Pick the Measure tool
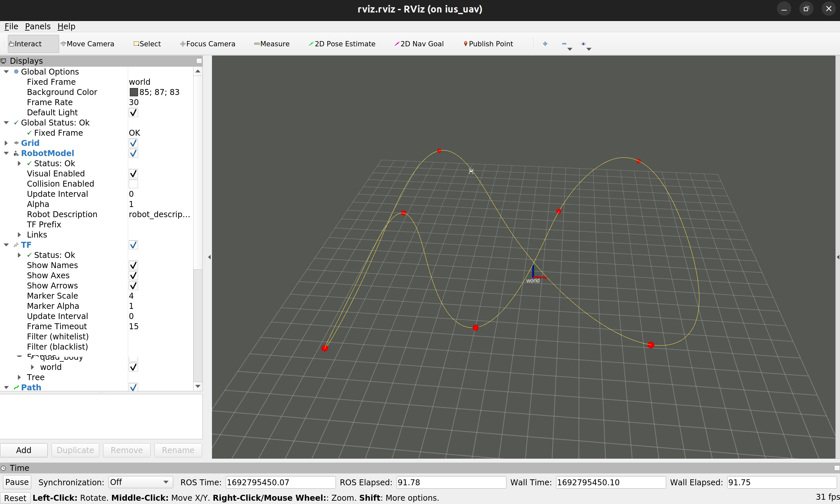The height and width of the screenshot is (504, 840). (x=272, y=44)
